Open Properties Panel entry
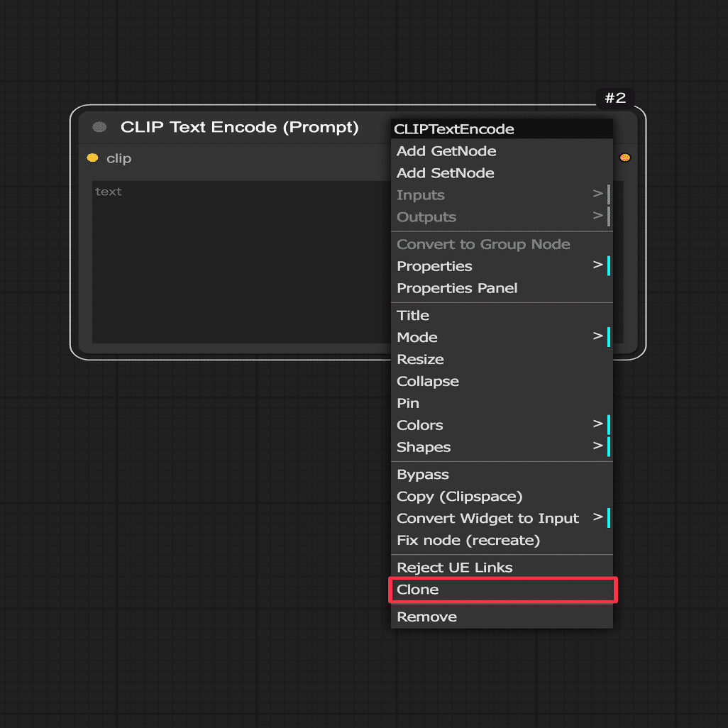The width and height of the screenshot is (728, 728). click(502, 288)
